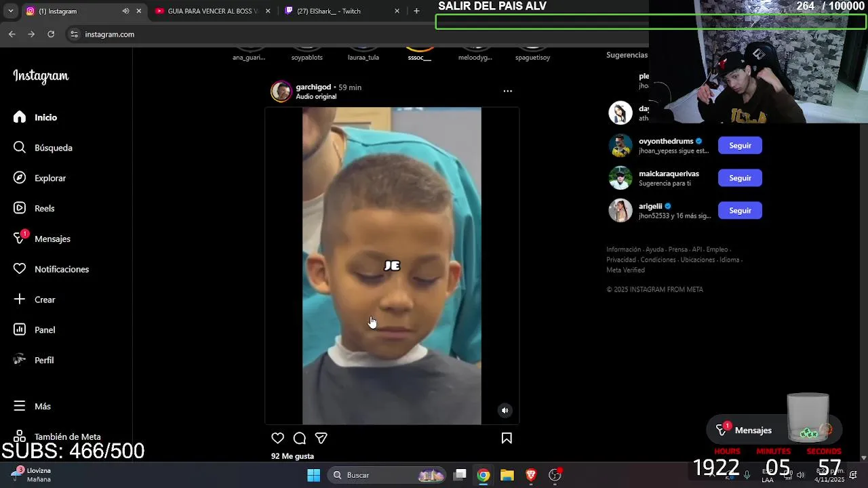Click Meta Verified footer link

click(x=625, y=270)
